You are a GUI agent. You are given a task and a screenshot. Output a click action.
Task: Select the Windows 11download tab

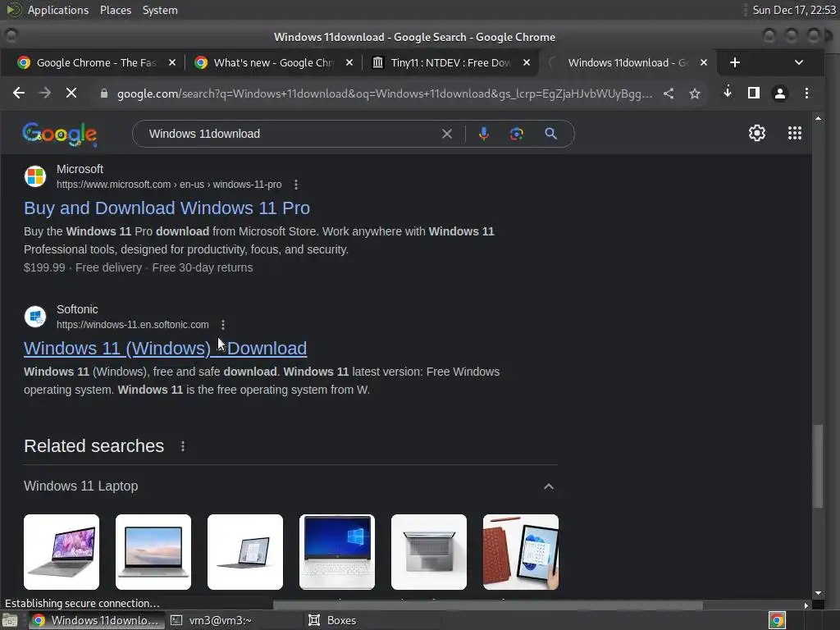tap(628, 62)
